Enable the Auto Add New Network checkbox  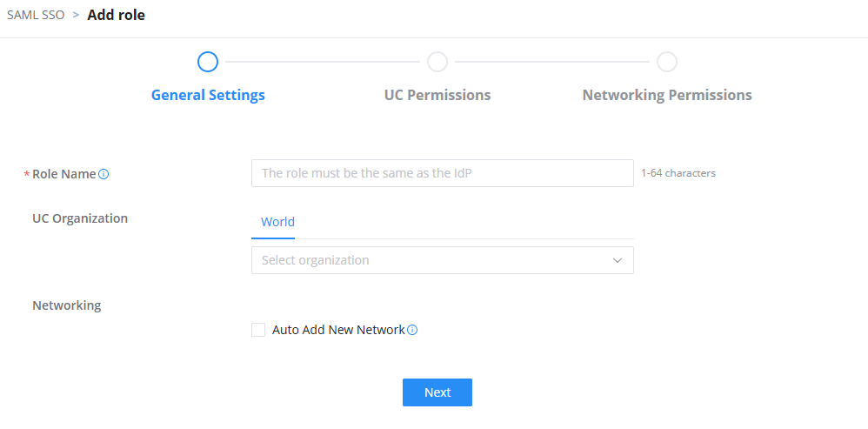tap(258, 330)
